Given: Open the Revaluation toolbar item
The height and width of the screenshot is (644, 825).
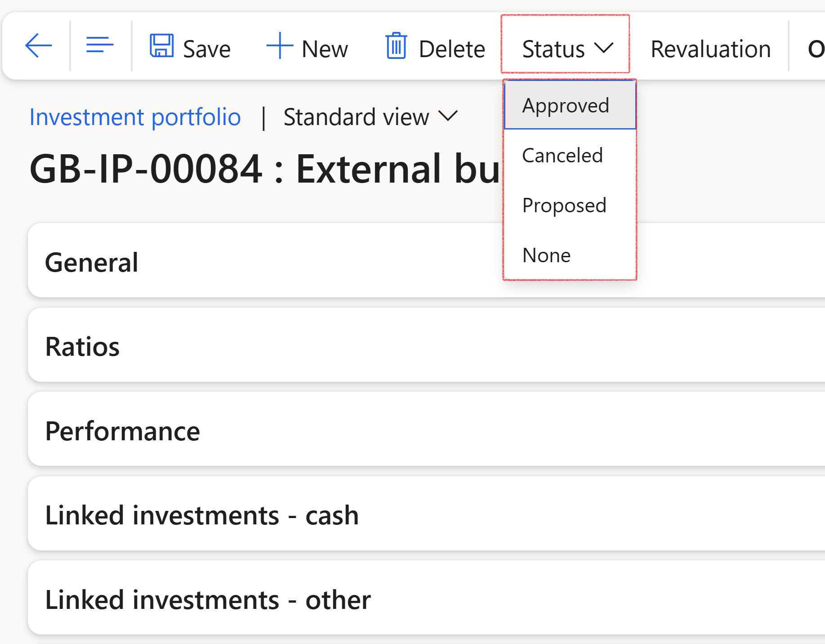Looking at the screenshot, I should click(x=710, y=49).
